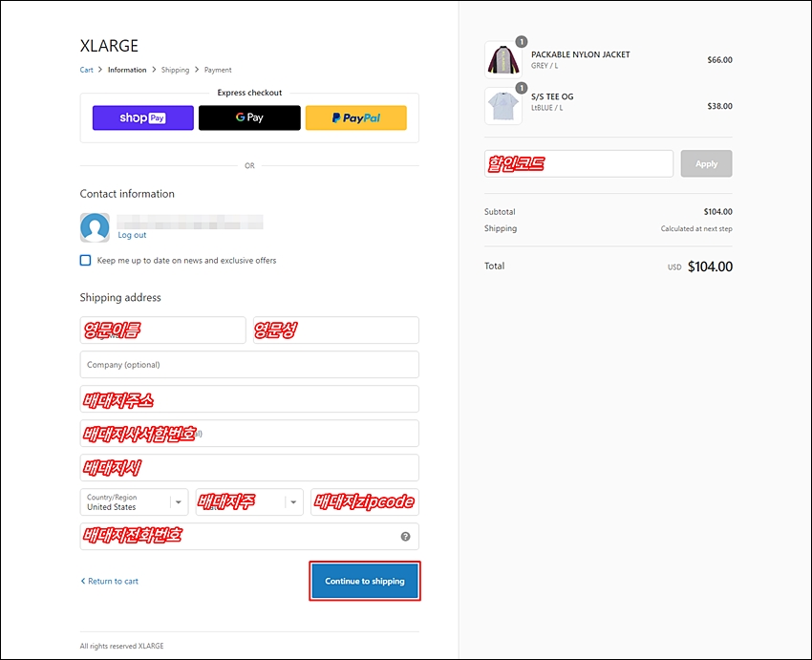Click the $66.00 jacket price
Viewport: 812px width, 660px height.
tap(720, 60)
